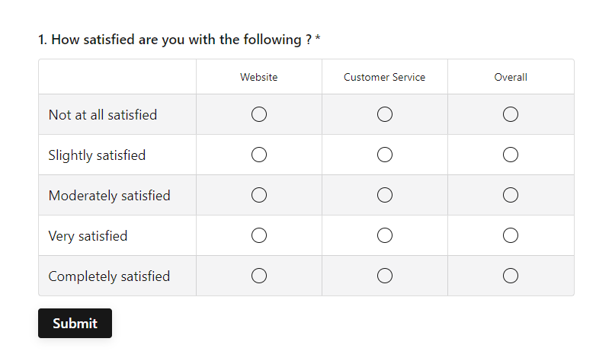This screenshot has width=612, height=364.
Task: Pick Very satisfied for Website
Action: [259, 235]
